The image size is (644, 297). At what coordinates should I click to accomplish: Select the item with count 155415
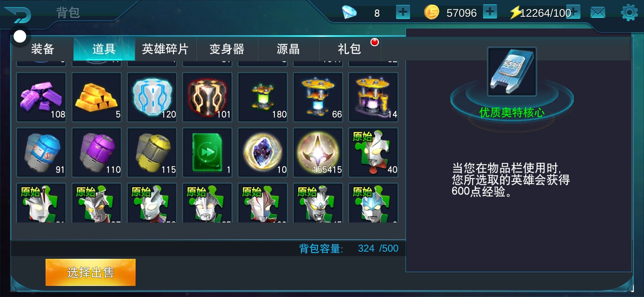tap(318, 152)
